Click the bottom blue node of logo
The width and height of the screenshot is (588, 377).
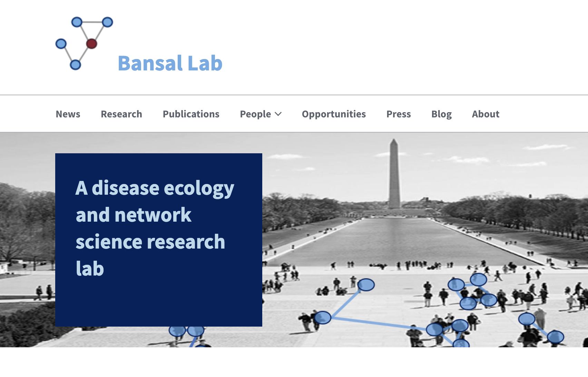(x=75, y=65)
